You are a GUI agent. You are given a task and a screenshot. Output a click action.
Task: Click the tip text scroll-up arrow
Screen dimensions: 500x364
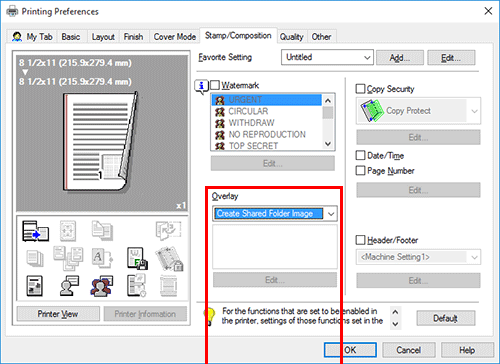click(x=395, y=312)
